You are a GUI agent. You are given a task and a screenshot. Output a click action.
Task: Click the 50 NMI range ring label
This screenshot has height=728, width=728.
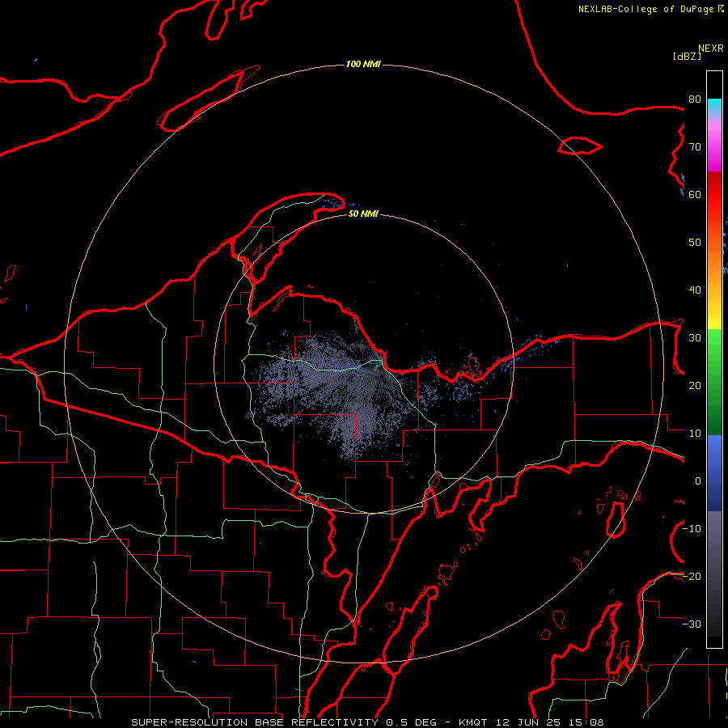[363, 214]
